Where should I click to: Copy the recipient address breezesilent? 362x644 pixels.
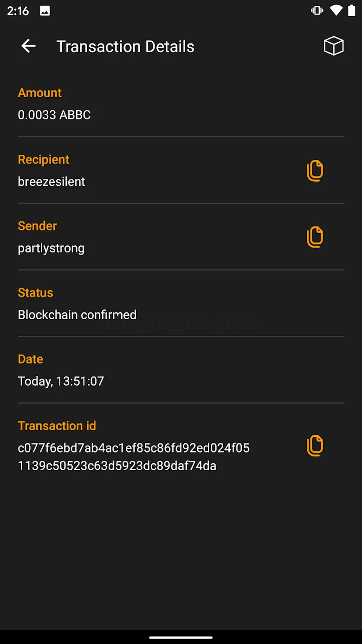(315, 171)
